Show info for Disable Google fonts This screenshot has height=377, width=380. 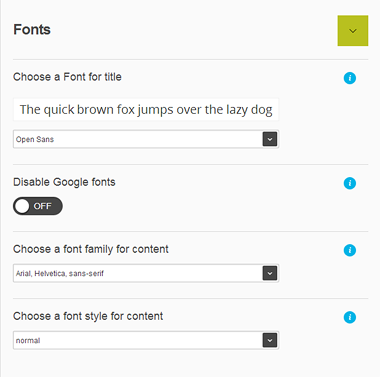click(x=350, y=183)
